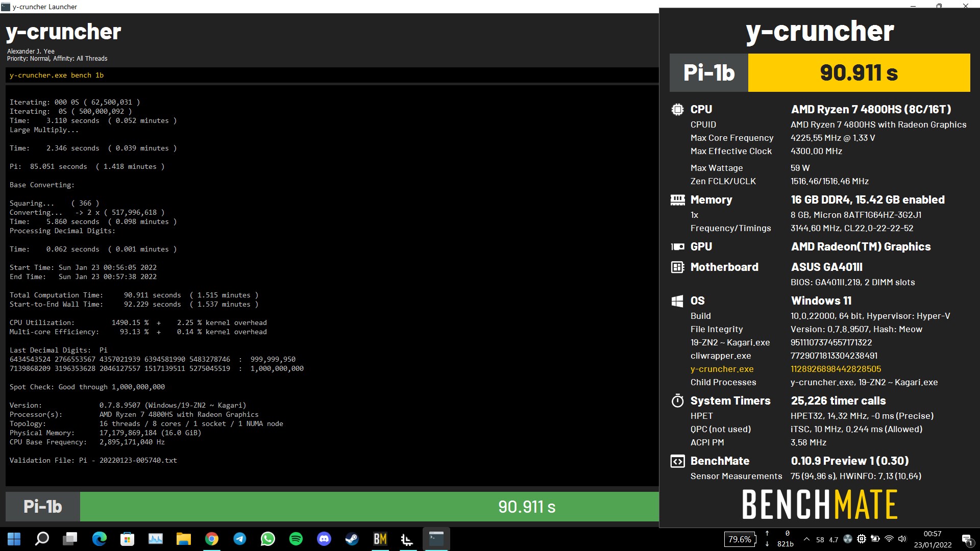Switch to the BenchMate BM taskbar icon

380,539
